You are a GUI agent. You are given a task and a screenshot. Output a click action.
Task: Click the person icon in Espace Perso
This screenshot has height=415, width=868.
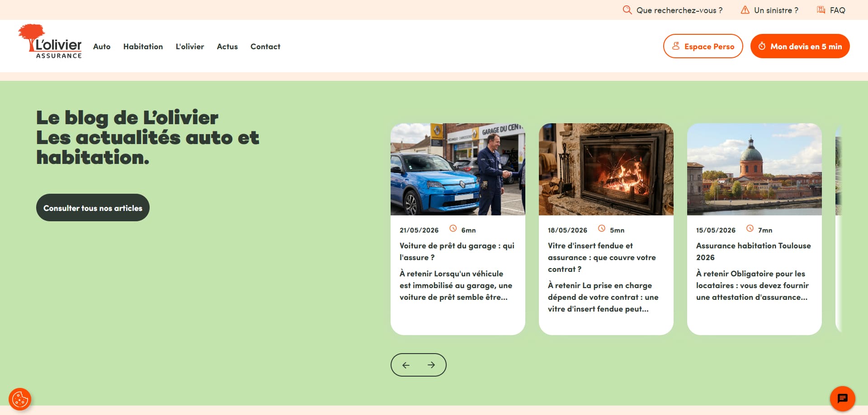pyautogui.click(x=676, y=46)
